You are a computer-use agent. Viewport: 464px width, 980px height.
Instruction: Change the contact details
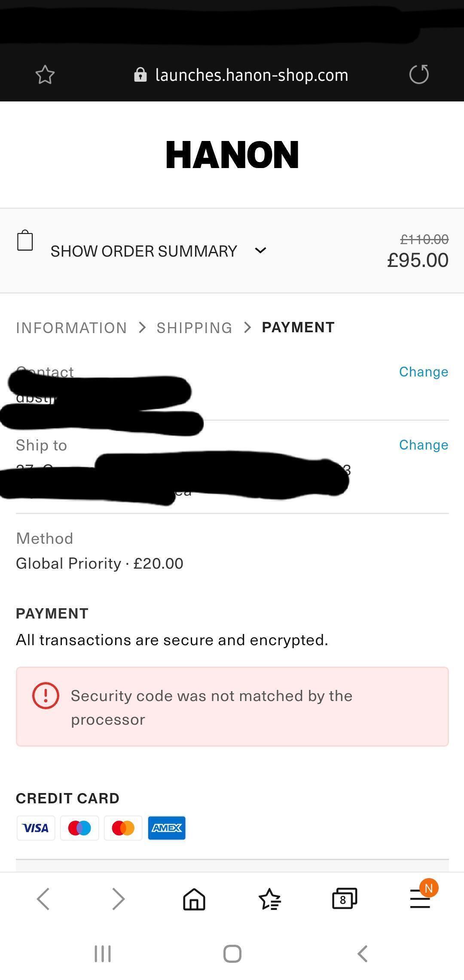pyautogui.click(x=423, y=372)
